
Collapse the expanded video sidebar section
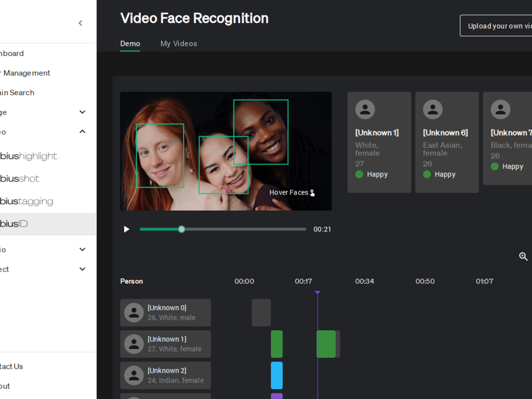(x=82, y=132)
